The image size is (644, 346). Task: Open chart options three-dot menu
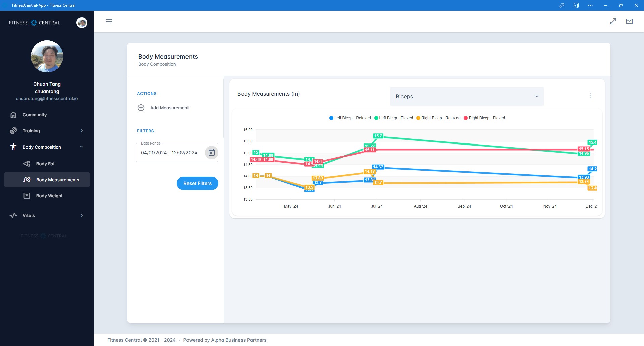pyautogui.click(x=590, y=96)
